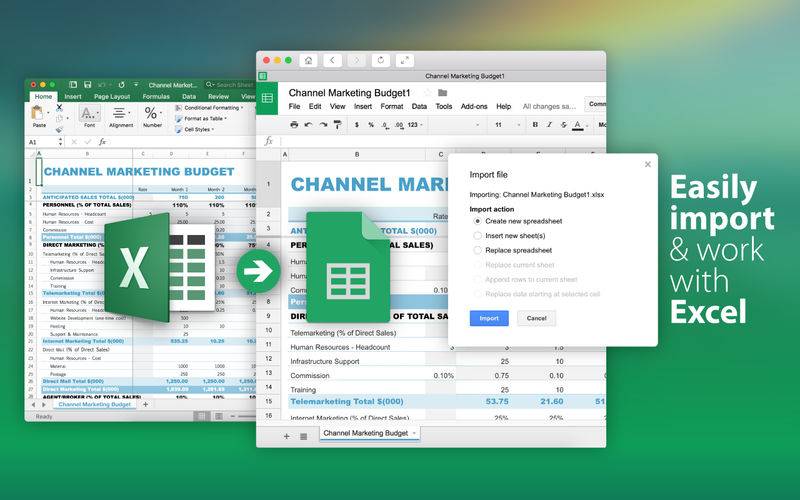Switch to Excel Review ribbon tab

click(218, 96)
